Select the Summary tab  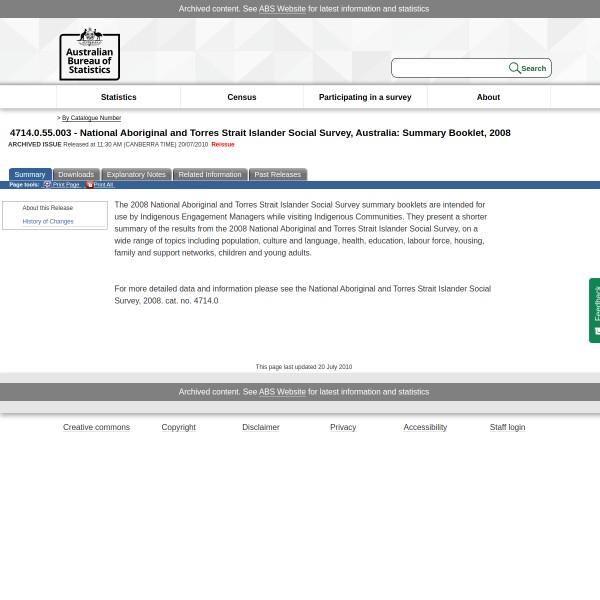[30, 174]
